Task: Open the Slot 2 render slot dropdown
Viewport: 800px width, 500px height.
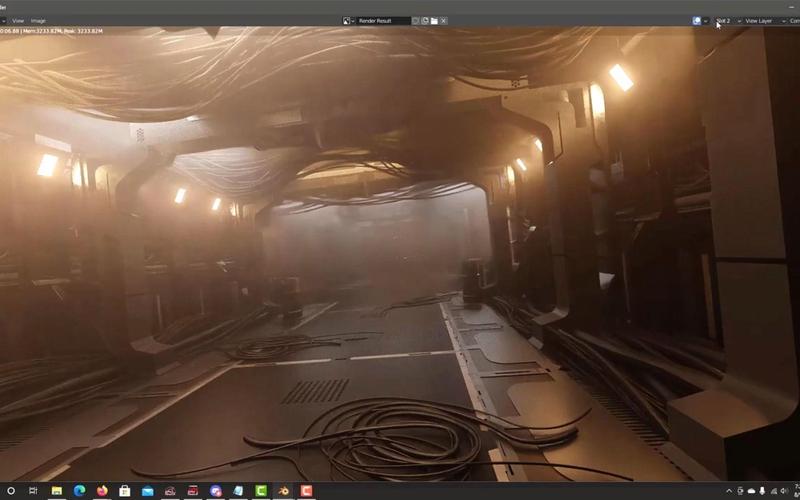Action: point(728,21)
